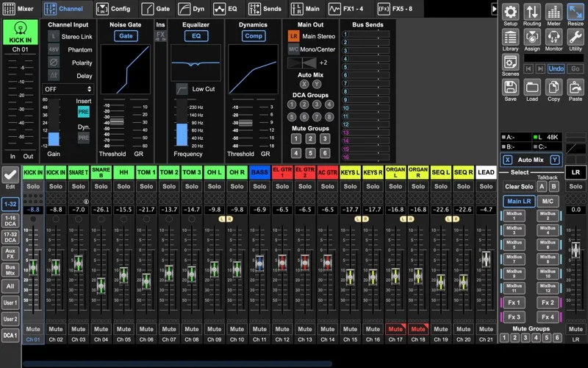Toggle M/C Mono/Center assignment
The width and height of the screenshot is (588, 368).
(293, 49)
